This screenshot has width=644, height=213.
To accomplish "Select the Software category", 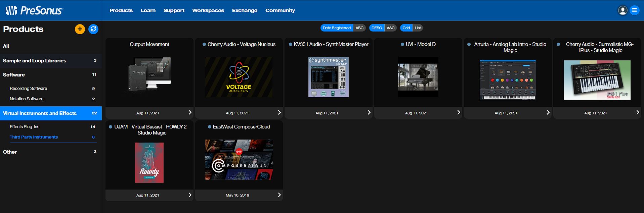I will click(51, 75).
